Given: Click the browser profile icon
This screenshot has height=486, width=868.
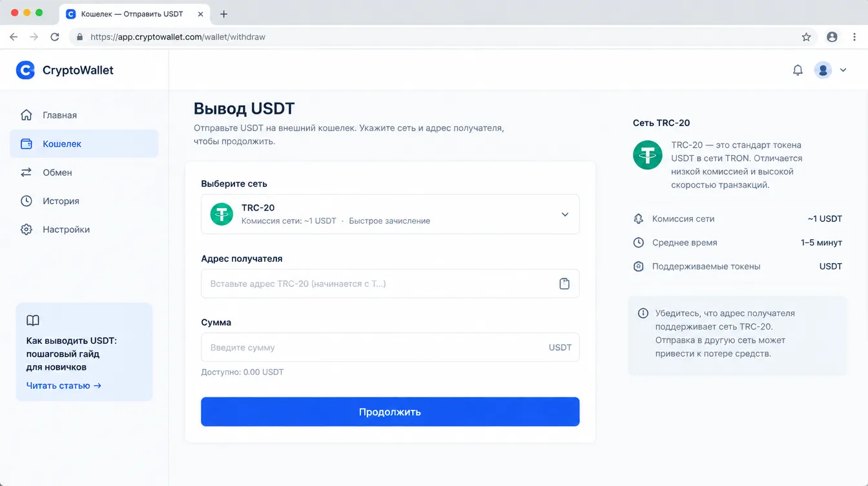Looking at the screenshot, I should click(x=832, y=37).
